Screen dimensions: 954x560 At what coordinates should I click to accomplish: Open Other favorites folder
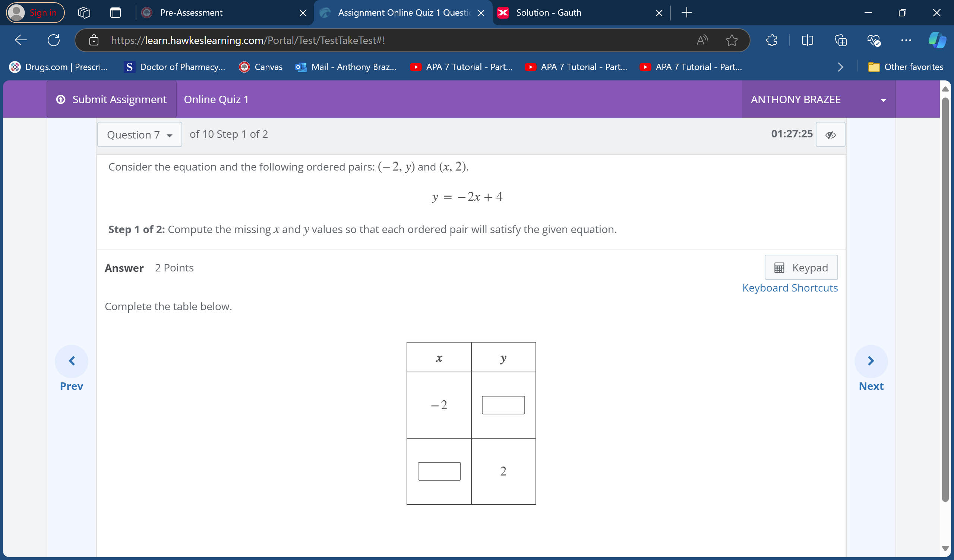[x=906, y=67]
